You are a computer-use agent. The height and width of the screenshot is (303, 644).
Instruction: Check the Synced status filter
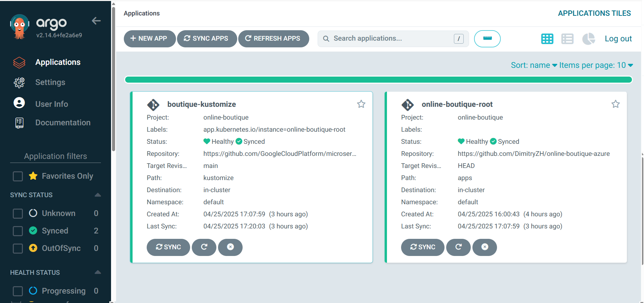pos(17,231)
